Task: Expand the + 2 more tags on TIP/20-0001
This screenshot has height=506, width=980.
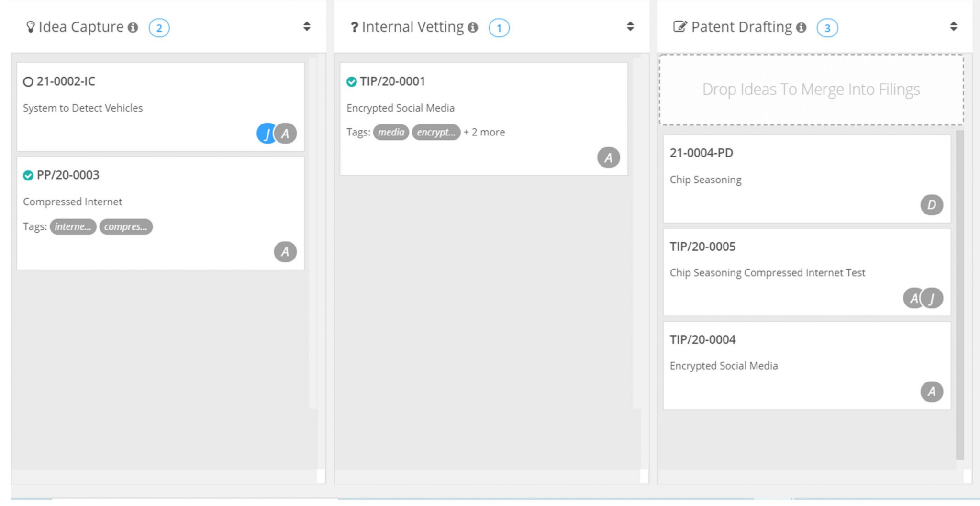Action: [484, 132]
